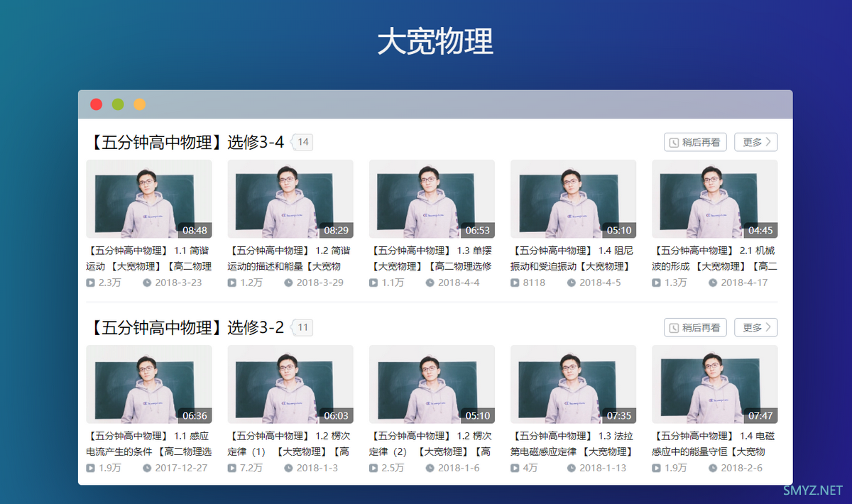The width and height of the screenshot is (852, 504).
Task: Click the date text 2018-1-6
Action: [x=459, y=468]
